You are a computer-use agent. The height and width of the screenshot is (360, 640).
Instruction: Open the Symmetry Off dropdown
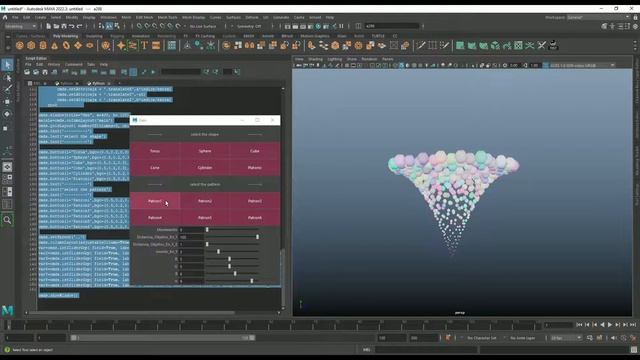pos(249,26)
